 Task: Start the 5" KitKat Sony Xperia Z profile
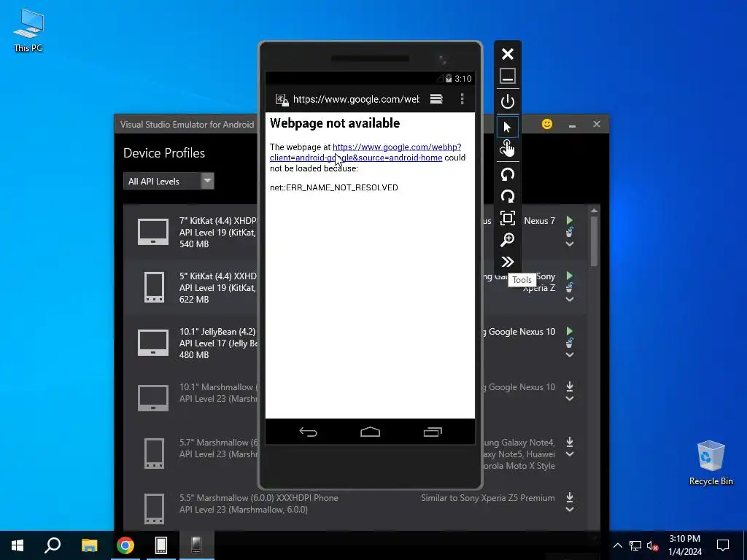pos(569,276)
